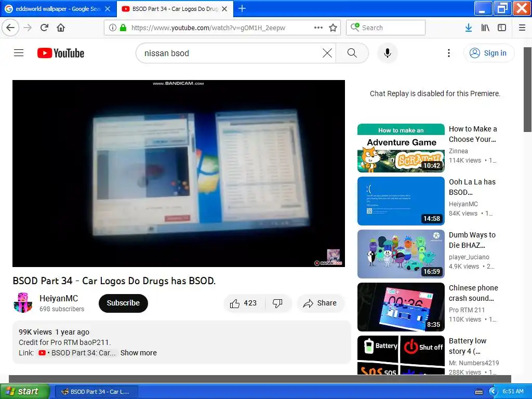The height and width of the screenshot is (399, 532).
Task: Open How to Make a Choose Your... title
Action: tap(473, 134)
